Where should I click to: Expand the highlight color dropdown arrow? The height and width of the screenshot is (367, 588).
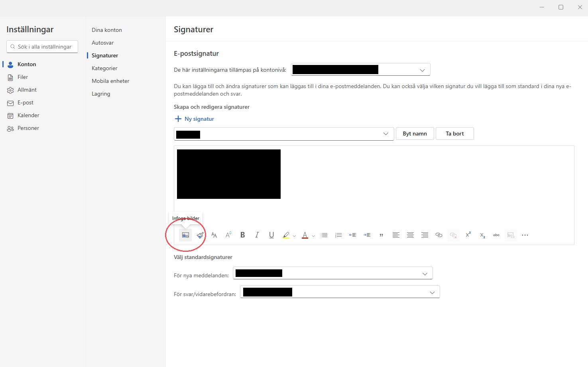click(294, 236)
